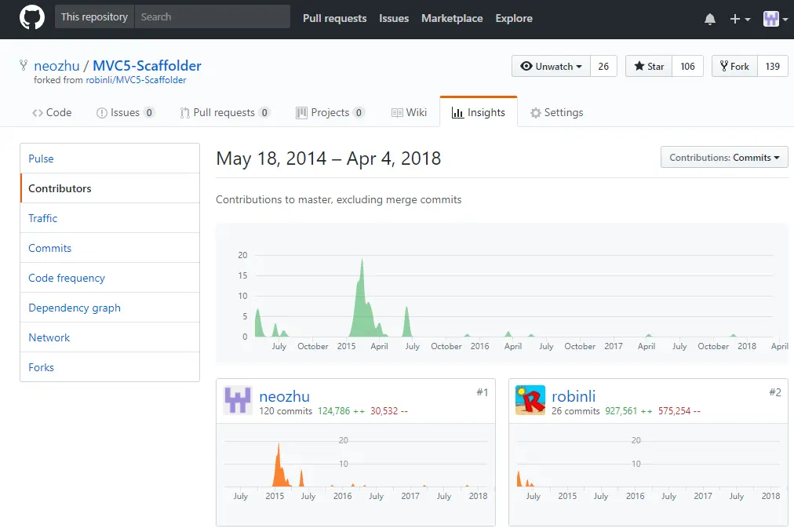Click the Insights tab bar-graph icon

[x=457, y=113]
